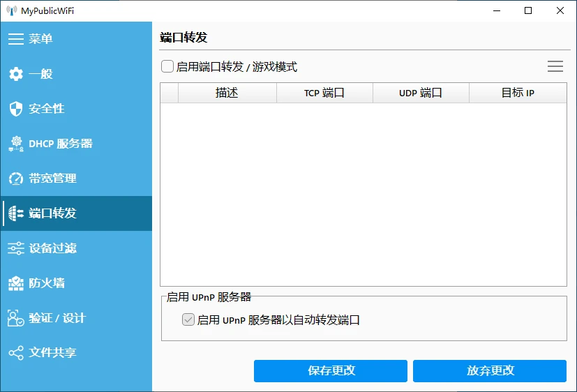Screen dimensions: 577x392
Task: Click 保存更改 button
Action: [x=330, y=371]
